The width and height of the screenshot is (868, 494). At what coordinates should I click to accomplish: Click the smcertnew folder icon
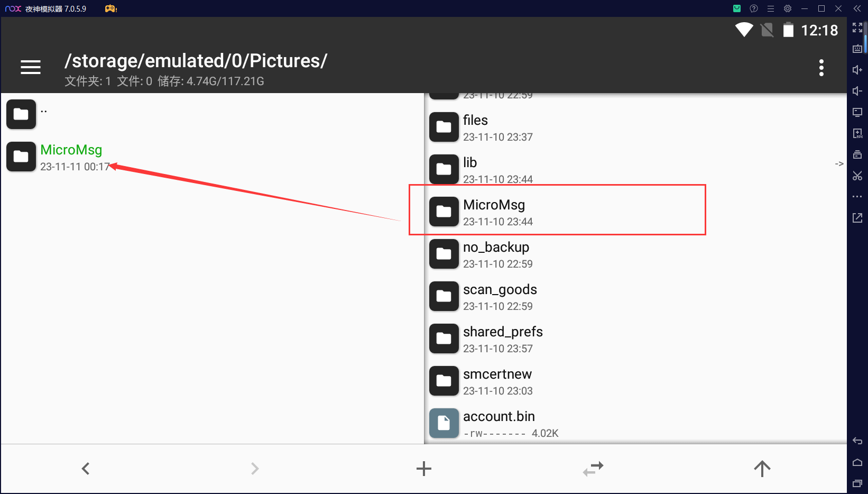(444, 381)
